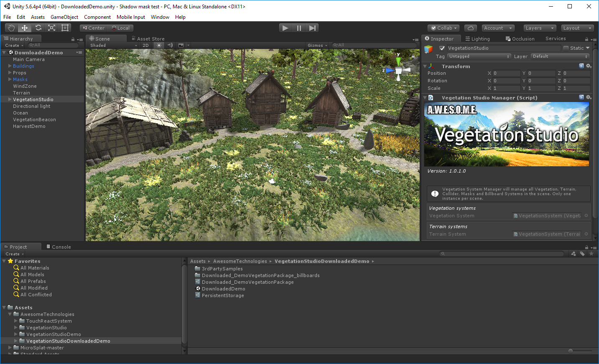Switch to the Console tab

59,247
